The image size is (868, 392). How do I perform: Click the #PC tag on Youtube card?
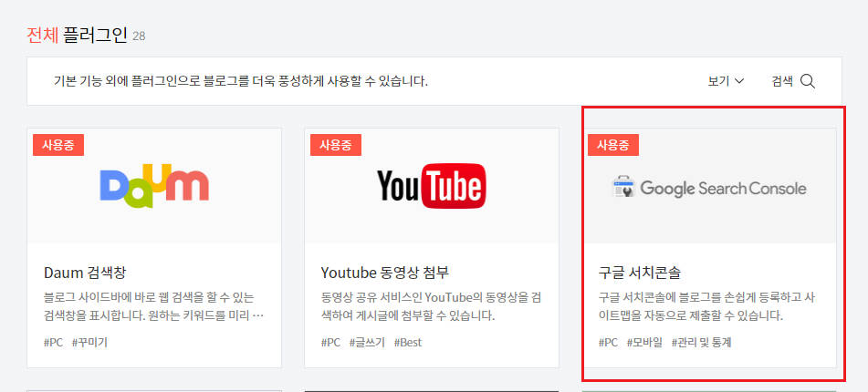330,342
